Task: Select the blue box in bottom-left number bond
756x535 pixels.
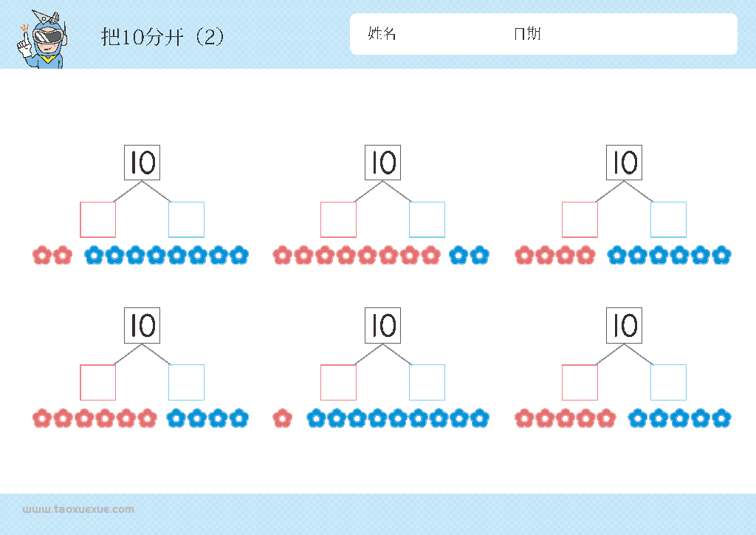Action: [186, 382]
